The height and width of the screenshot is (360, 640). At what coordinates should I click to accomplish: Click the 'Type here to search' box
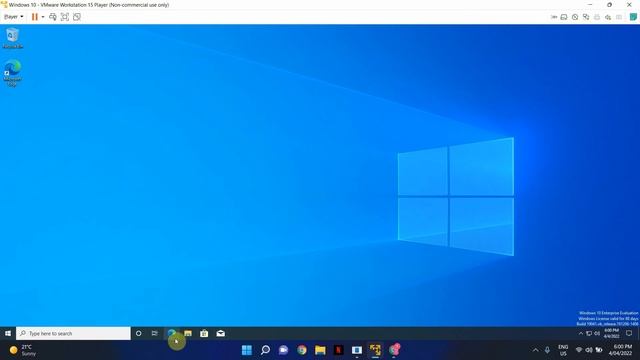[x=73, y=333]
